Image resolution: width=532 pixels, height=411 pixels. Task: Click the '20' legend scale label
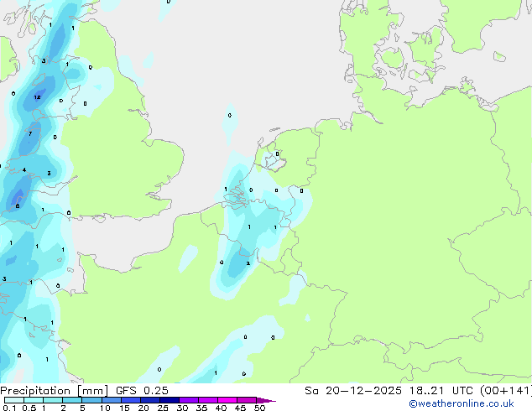(x=143, y=408)
